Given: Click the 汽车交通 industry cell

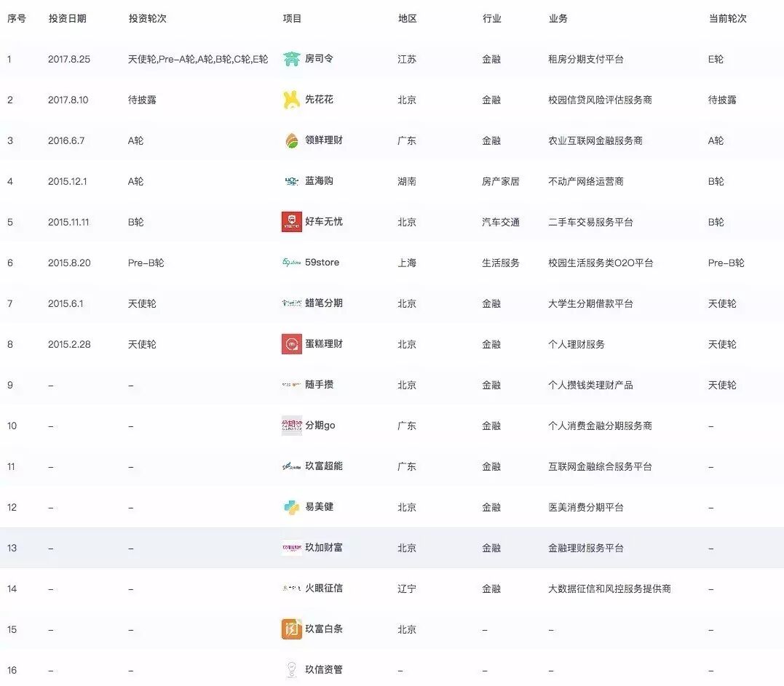Looking at the screenshot, I should [501, 223].
